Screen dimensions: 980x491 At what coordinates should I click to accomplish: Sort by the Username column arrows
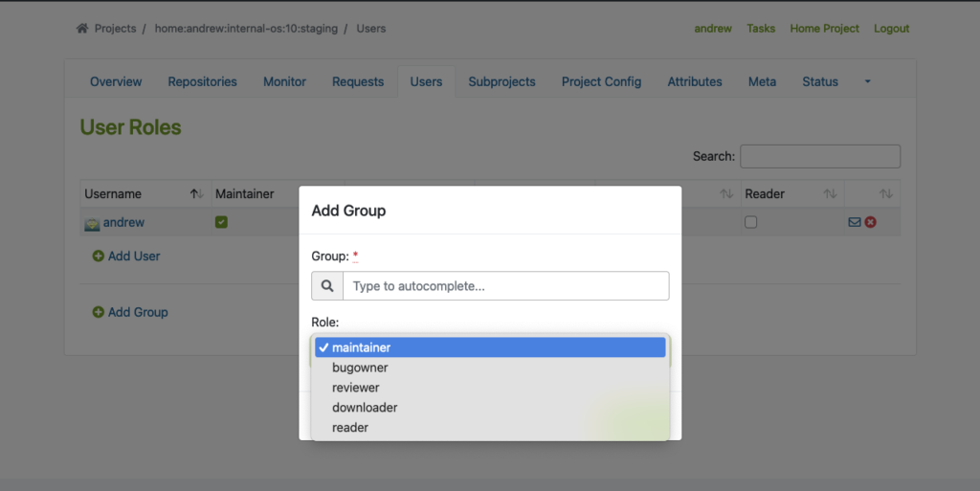pyautogui.click(x=196, y=194)
